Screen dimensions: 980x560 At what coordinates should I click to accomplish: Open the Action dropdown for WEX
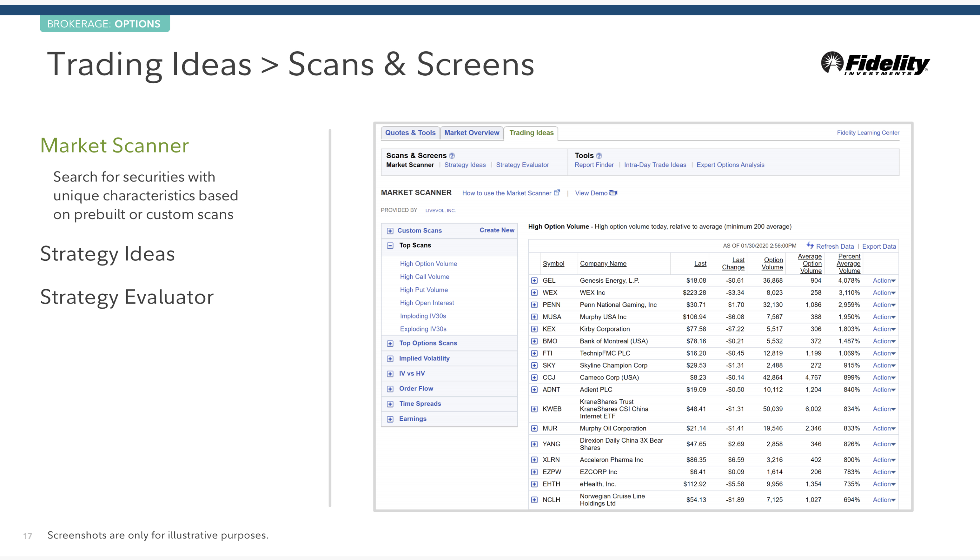pyautogui.click(x=884, y=293)
